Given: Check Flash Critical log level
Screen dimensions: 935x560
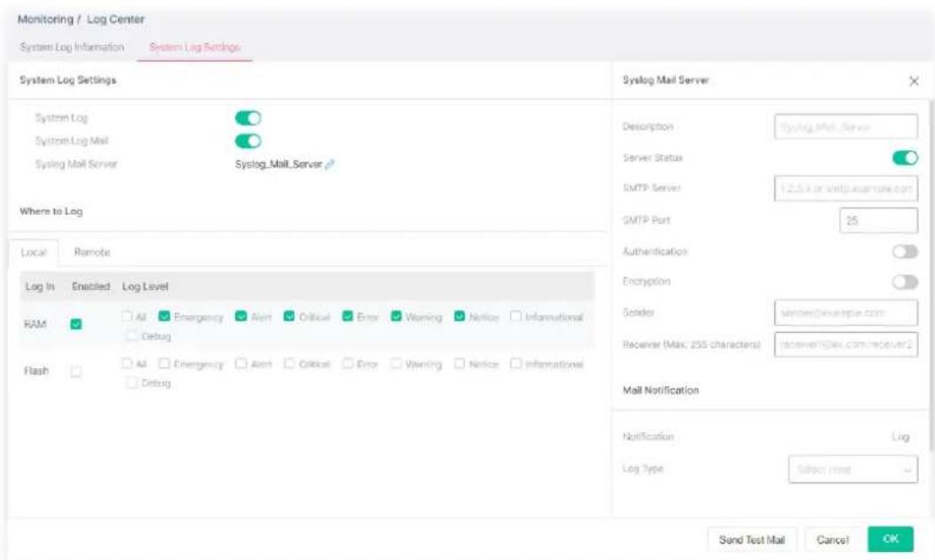Looking at the screenshot, I should coord(289,363).
